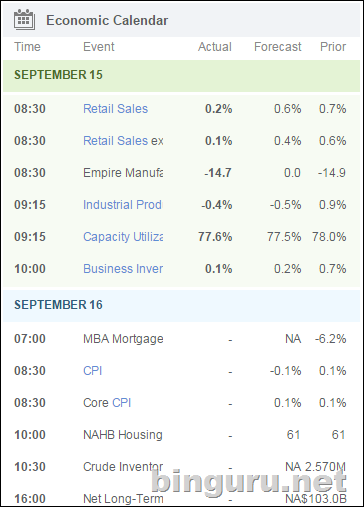Open the Retail Sales ex link
Viewport: 364px width, 507px height.
[115, 141]
